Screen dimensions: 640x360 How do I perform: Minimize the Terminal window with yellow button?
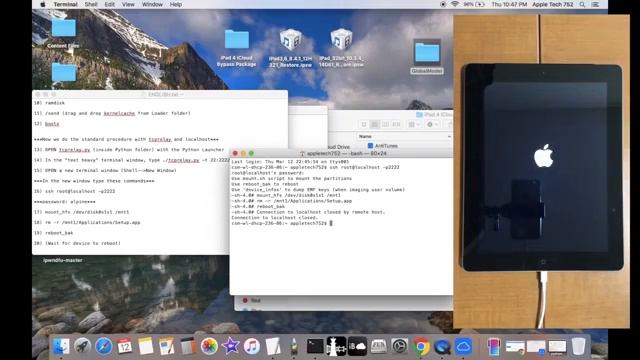click(x=243, y=153)
